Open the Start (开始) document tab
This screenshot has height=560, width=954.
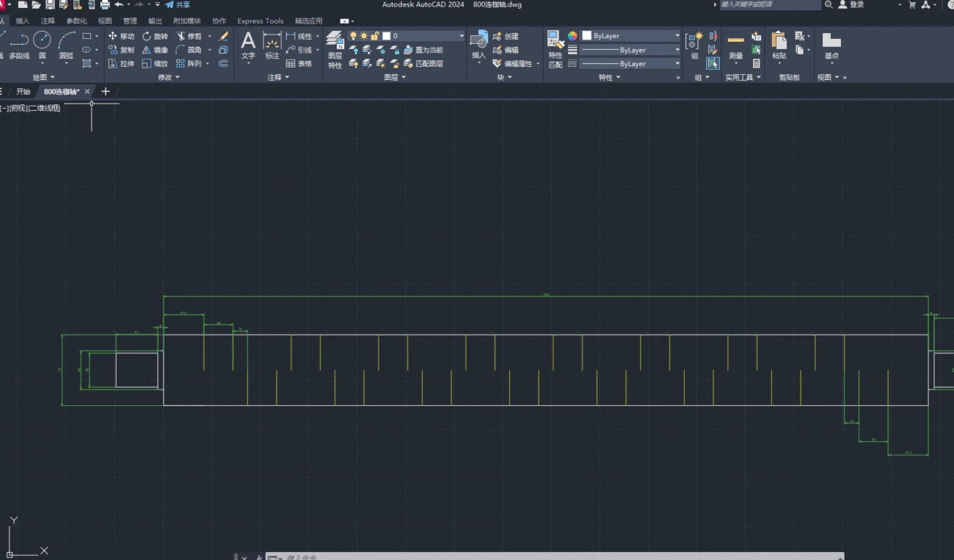[x=23, y=92]
